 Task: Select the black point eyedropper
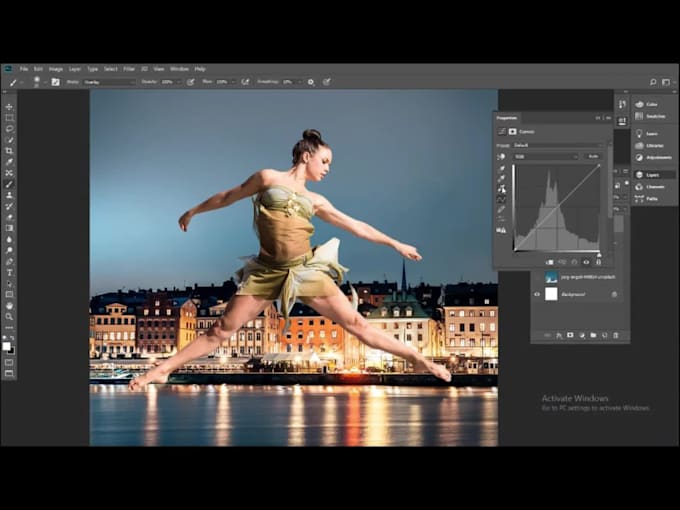coord(501,168)
